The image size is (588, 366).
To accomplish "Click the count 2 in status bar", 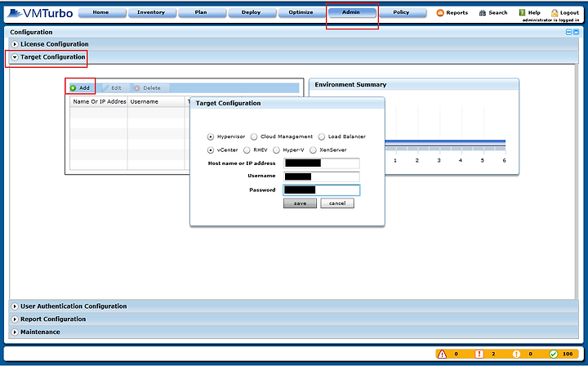I will [493, 354].
